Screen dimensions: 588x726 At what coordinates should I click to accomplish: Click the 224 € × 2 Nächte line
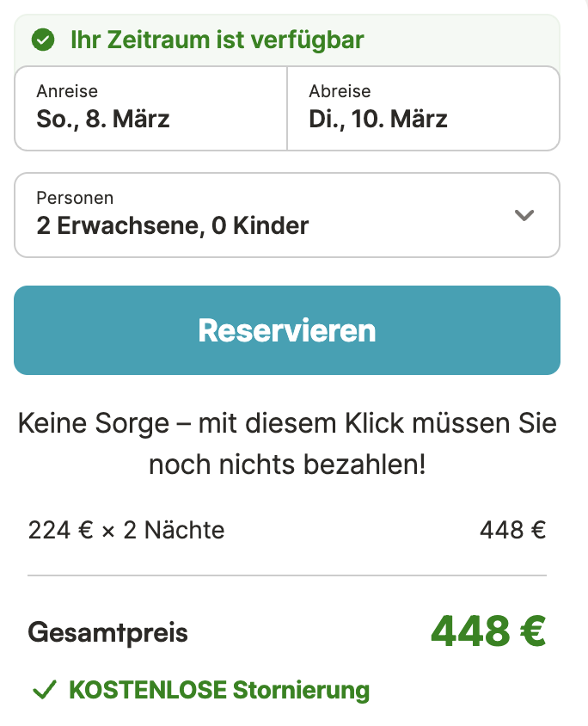126,531
